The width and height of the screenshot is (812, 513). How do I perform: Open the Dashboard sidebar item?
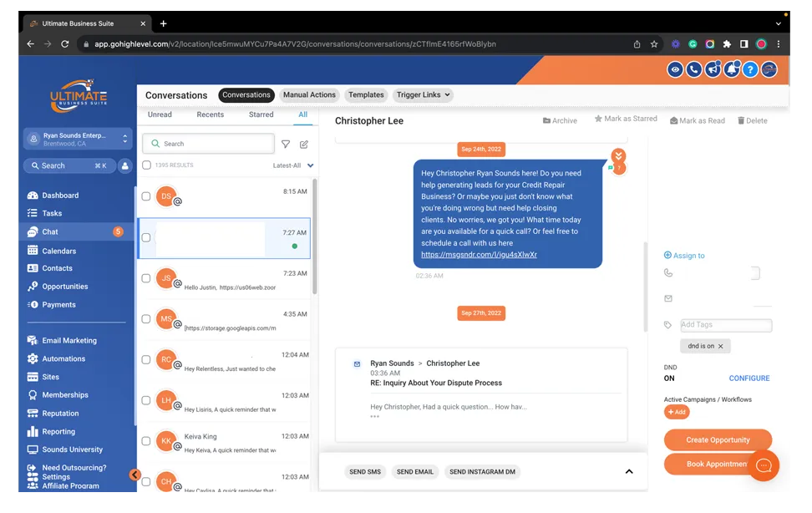60,196
